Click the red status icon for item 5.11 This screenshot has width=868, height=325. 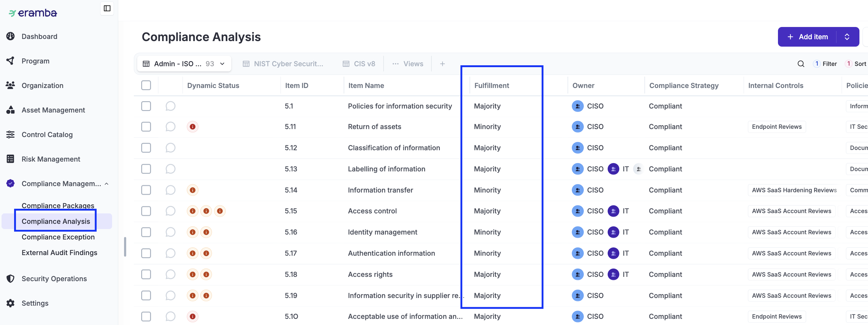click(192, 127)
